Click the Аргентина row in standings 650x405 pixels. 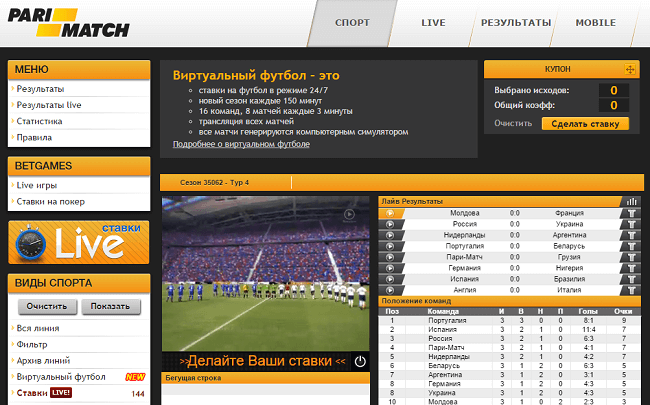[x=509, y=375]
